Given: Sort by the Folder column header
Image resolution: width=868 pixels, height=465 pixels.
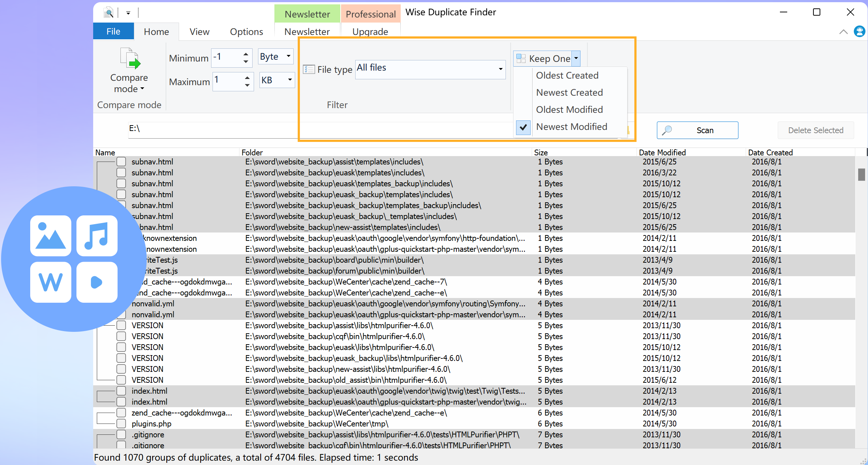Looking at the screenshot, I should point(252,152).
